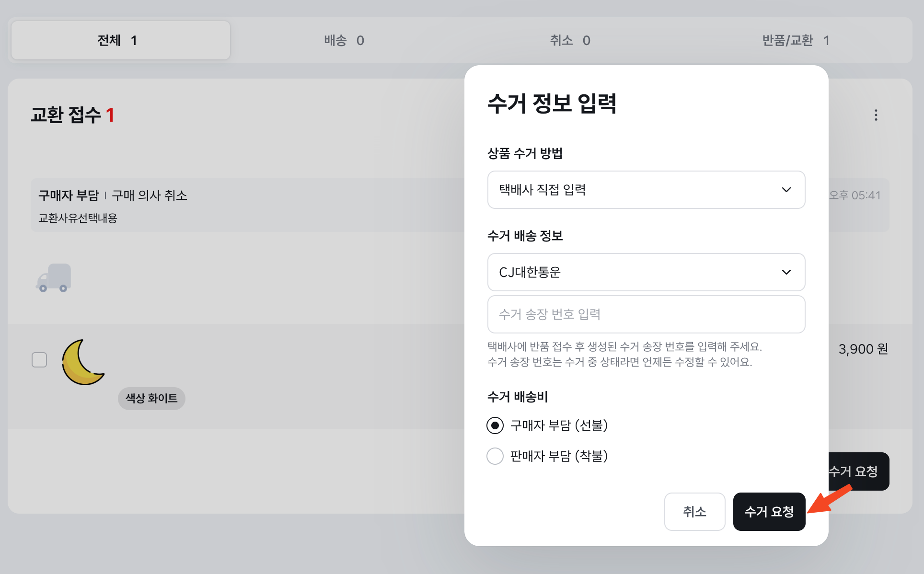Select 판매자 부담 (착불) radio option

[x=495, y=456]
